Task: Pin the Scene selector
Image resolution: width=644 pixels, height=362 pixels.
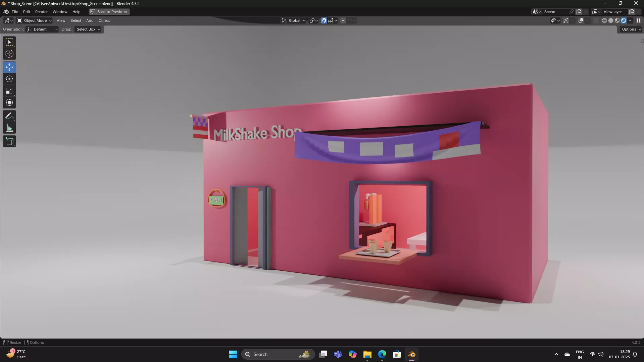Action: (x=572, y=12)
